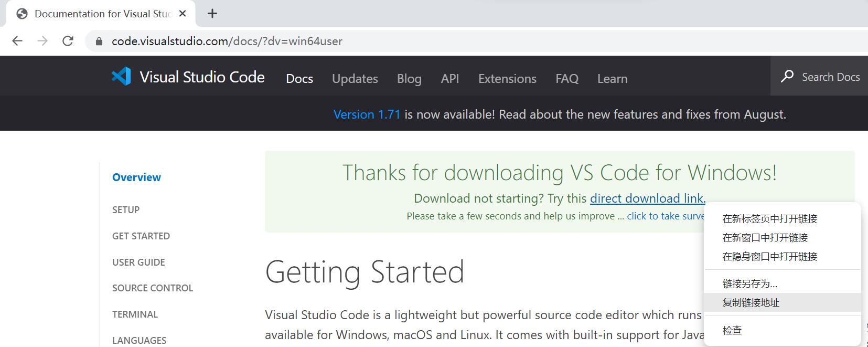Expand the SETUP sidebar section
This screenshot has width=868, height=347.
[x=126, y=210]
